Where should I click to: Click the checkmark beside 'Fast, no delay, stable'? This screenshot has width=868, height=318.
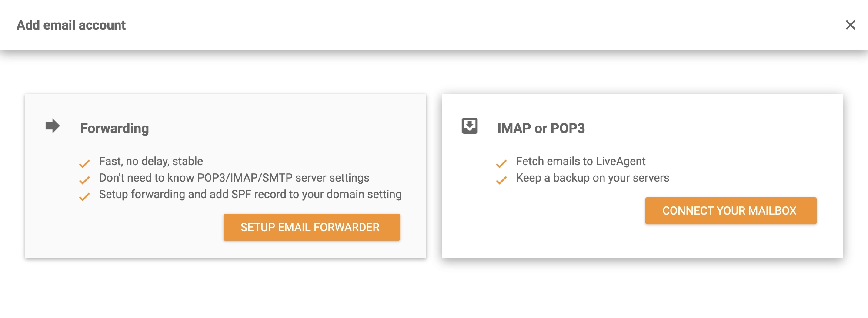(x=84, y=164)
